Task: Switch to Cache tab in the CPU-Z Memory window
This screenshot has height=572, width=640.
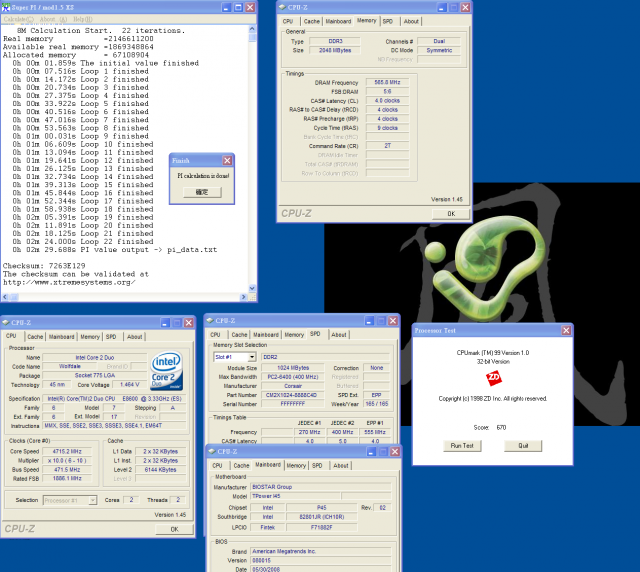Action: tap(311, 21)
